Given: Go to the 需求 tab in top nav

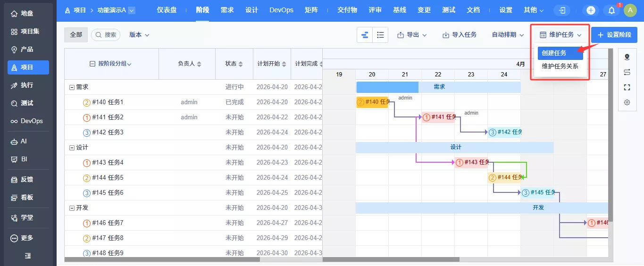Looking at the screenshot, I should pyautogui.click(x=227, y=10).
